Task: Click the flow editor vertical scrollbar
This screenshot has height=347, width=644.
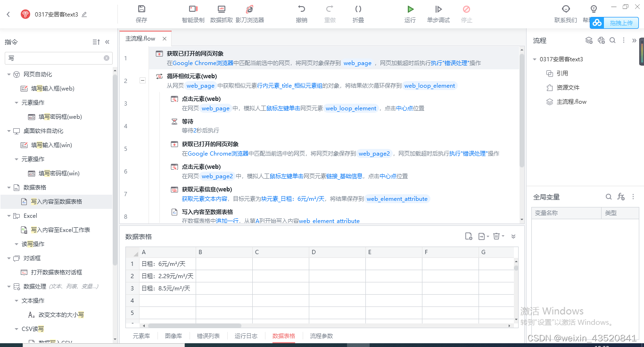Action: tap(521, 110)
